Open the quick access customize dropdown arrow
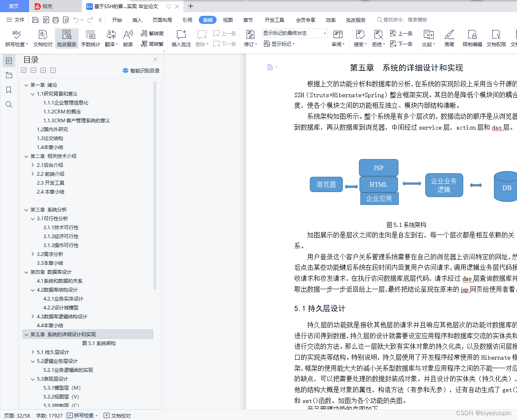Image resolution: width=517 pixels, height=420 pixels. 100,20
